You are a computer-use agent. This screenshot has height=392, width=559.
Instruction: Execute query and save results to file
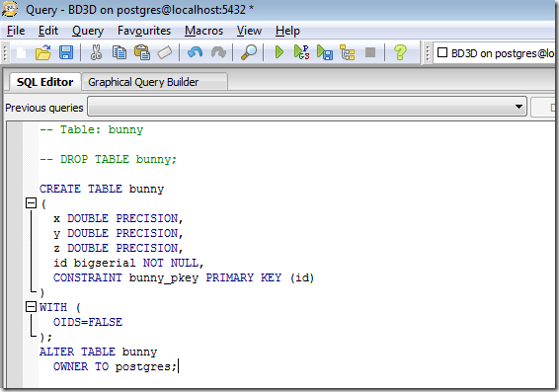coord(325,52)
